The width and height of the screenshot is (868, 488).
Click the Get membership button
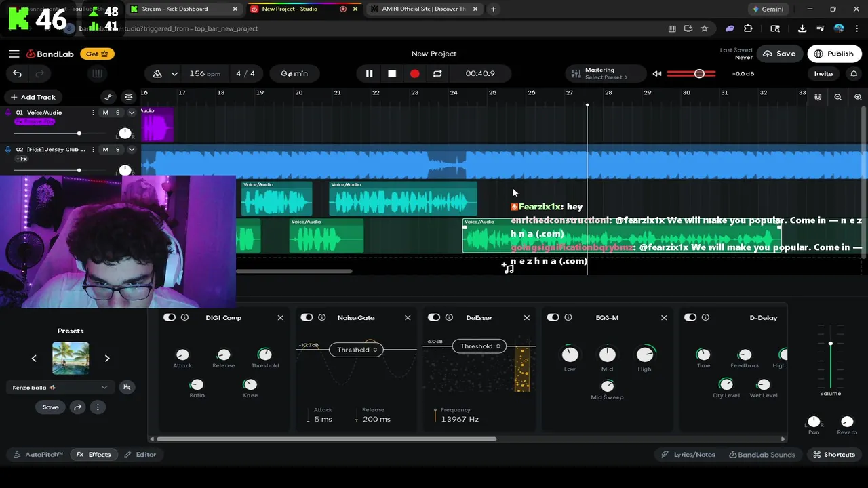[x=97, y=54]
